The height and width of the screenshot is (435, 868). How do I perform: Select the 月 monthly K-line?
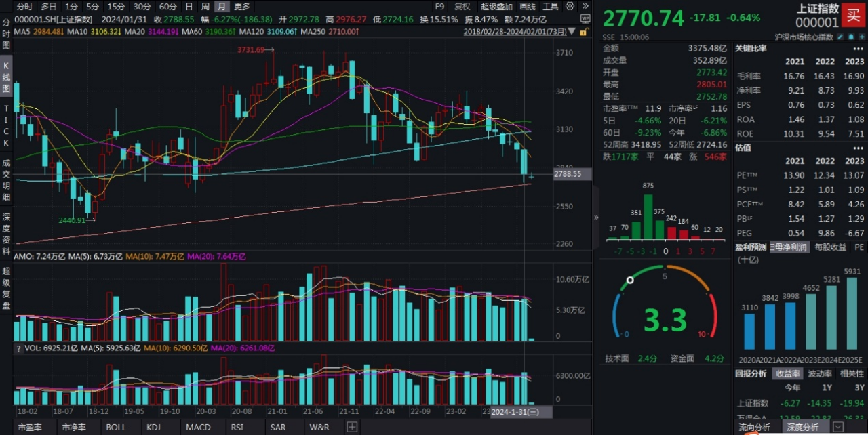click(222, 6)
